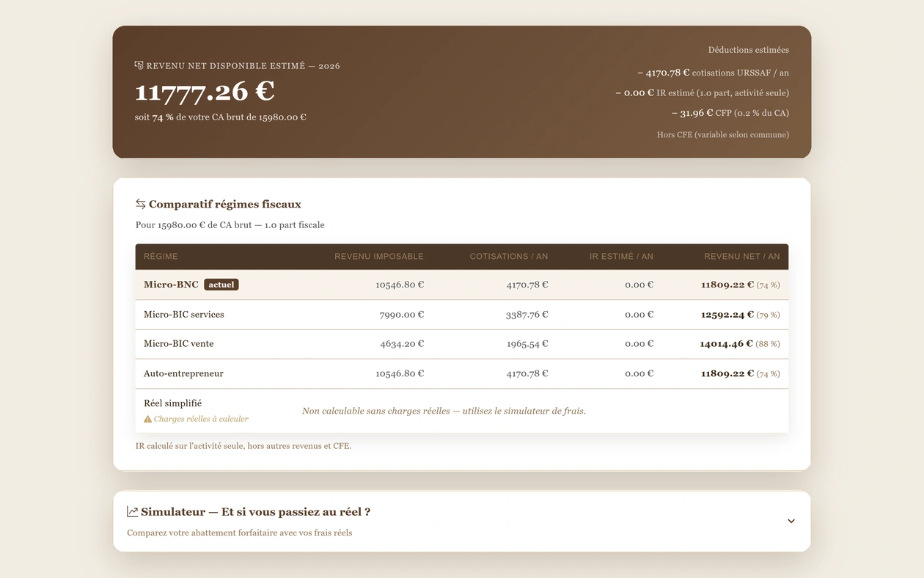Expand the Simulateur section with the chevron
This screenshot has height=578, width=924.
(x=791, y=521)
